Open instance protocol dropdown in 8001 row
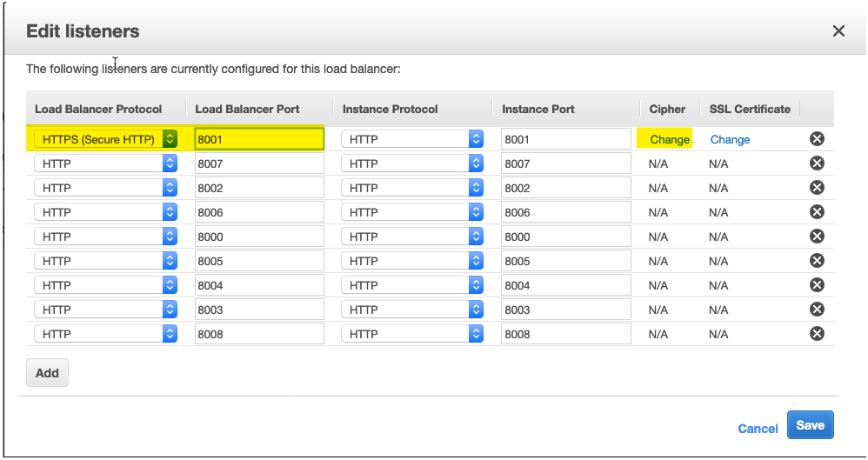This screenshot has width=868, height=460. click(412, 139)
